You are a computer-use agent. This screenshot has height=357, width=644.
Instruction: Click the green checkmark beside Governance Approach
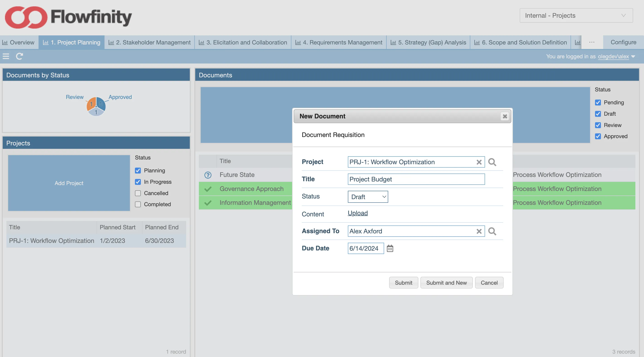pos(208,189)
